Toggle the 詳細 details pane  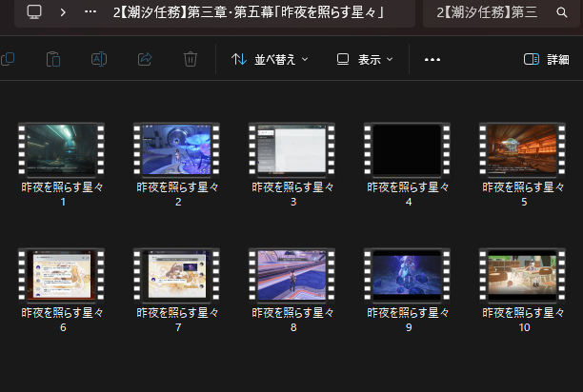(546, 59)
